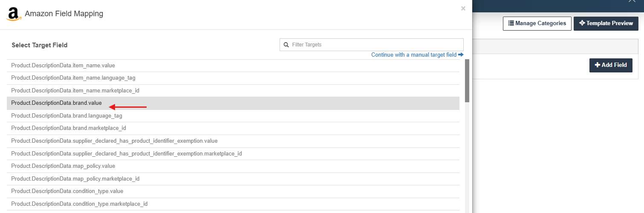Viewport: 644px width, 213px height.
Task: Select supplier_declared_has_product_identifier_exemption.marketplace_id row
Action: click(233, 153)
